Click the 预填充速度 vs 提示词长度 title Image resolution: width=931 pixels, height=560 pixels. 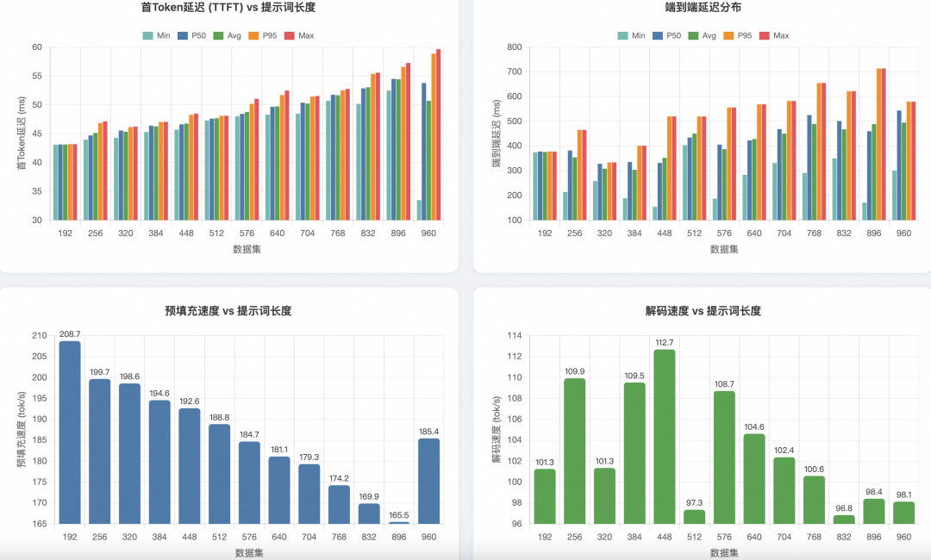(x=228, y=311)
